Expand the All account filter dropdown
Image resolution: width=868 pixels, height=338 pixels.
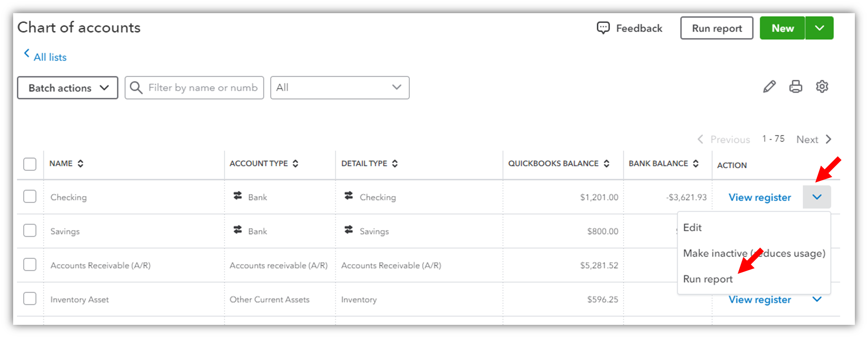coord(340,88)
